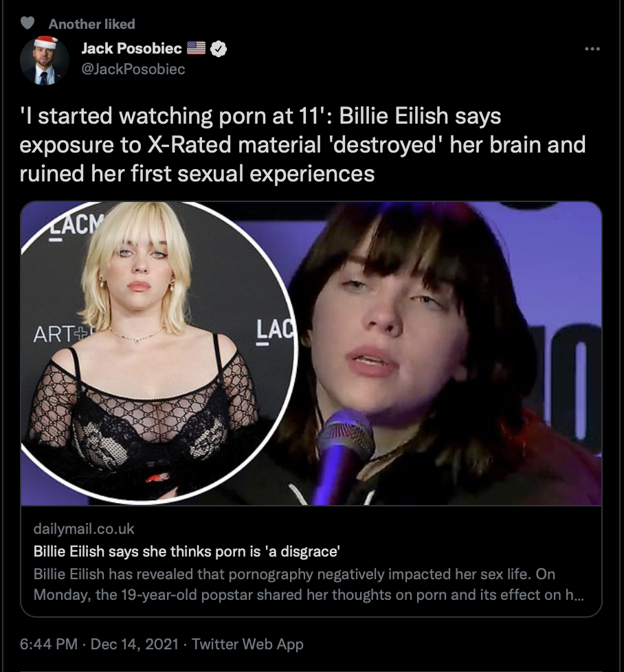Image resolution: width=624 pixels, height=672 pixels.
Task: Open Jack Posobiec display name profile
Action: (131, 48)
